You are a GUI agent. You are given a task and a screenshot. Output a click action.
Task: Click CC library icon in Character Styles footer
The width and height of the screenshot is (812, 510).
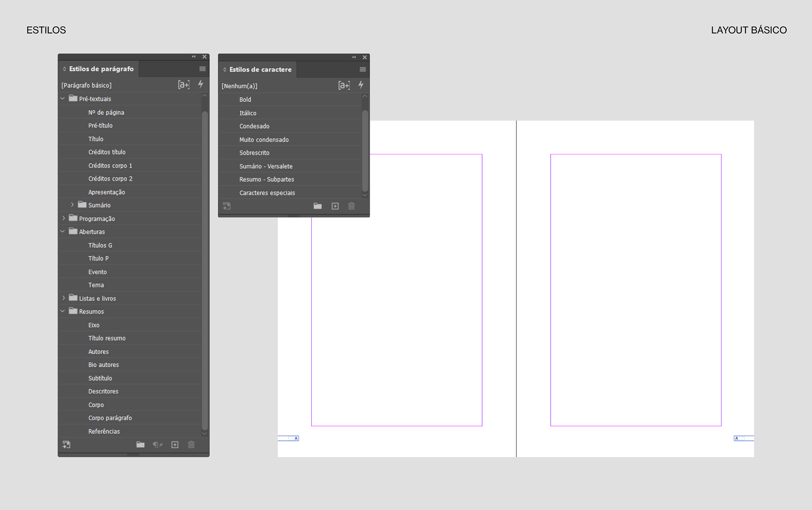pos(227,206)
